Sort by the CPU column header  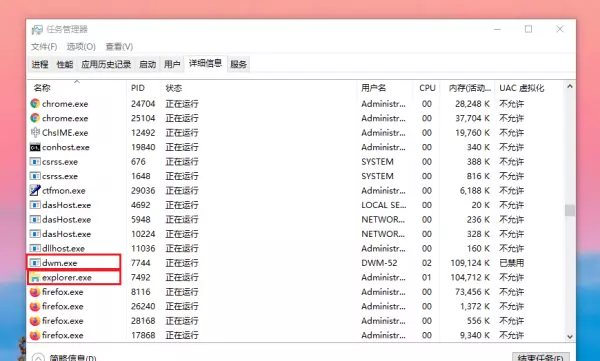coord(427,88)
